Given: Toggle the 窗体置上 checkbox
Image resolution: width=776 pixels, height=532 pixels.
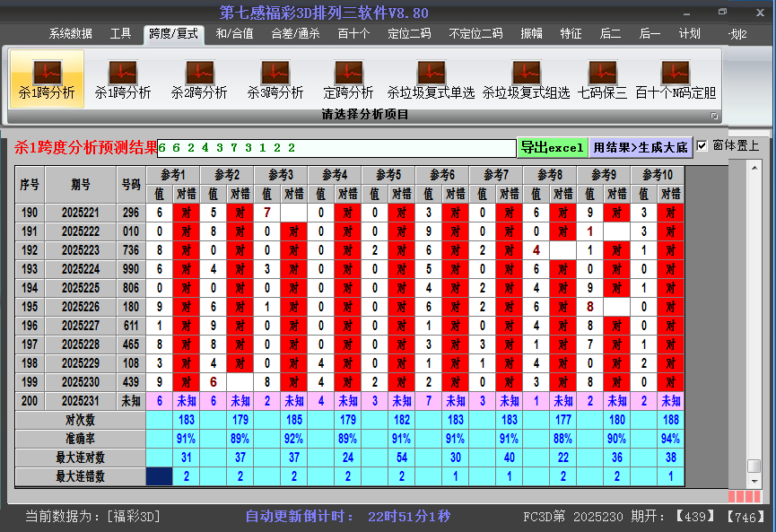Looking at the screenshot, I should tap(702, 145).
